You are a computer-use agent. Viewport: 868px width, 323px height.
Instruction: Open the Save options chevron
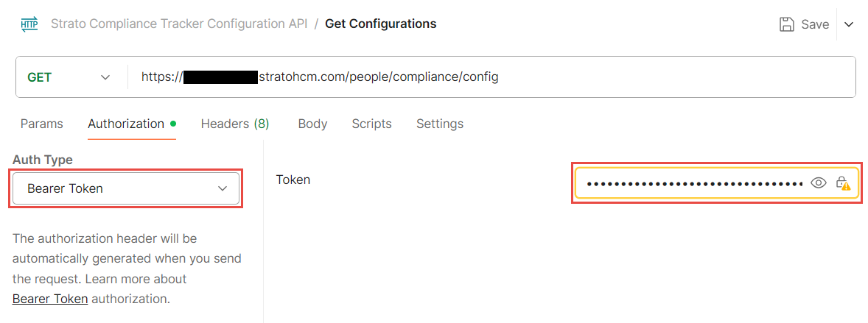(849, 24)
